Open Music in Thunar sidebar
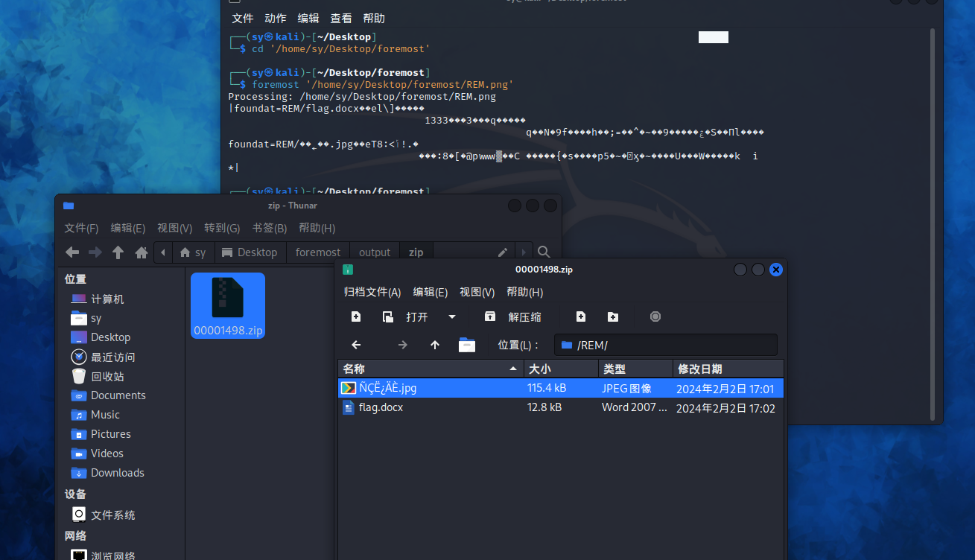This screenshot has height=560, width=975. 95,415
